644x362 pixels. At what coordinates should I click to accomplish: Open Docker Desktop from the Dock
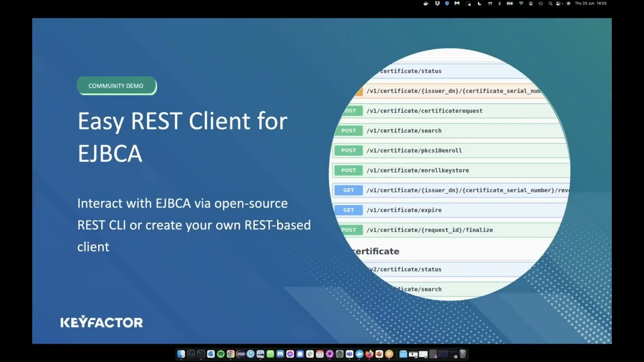[x=359, y=354]
